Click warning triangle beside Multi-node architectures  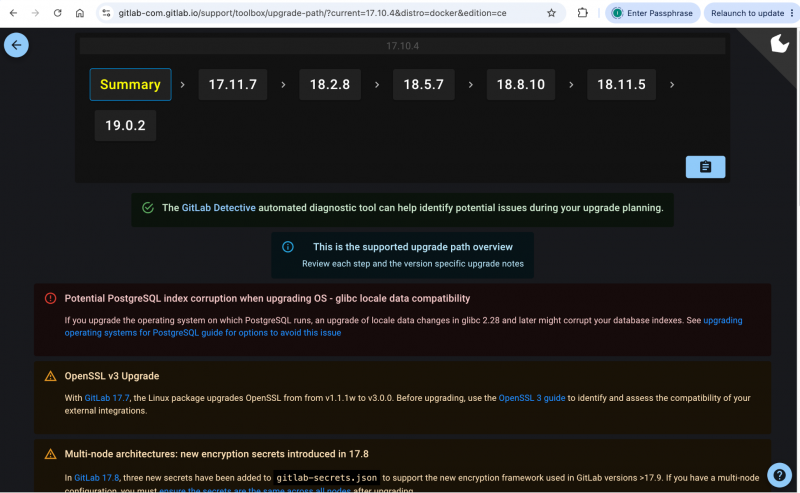coord(50,454)
